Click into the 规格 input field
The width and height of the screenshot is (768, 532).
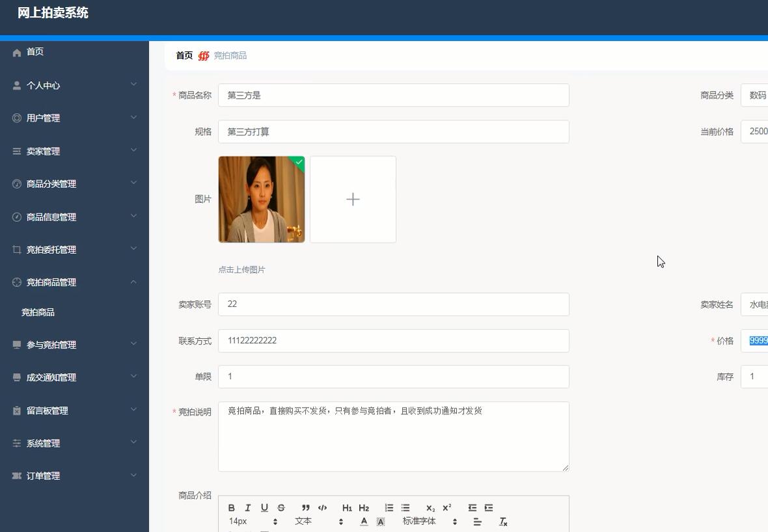coord(393,131)
